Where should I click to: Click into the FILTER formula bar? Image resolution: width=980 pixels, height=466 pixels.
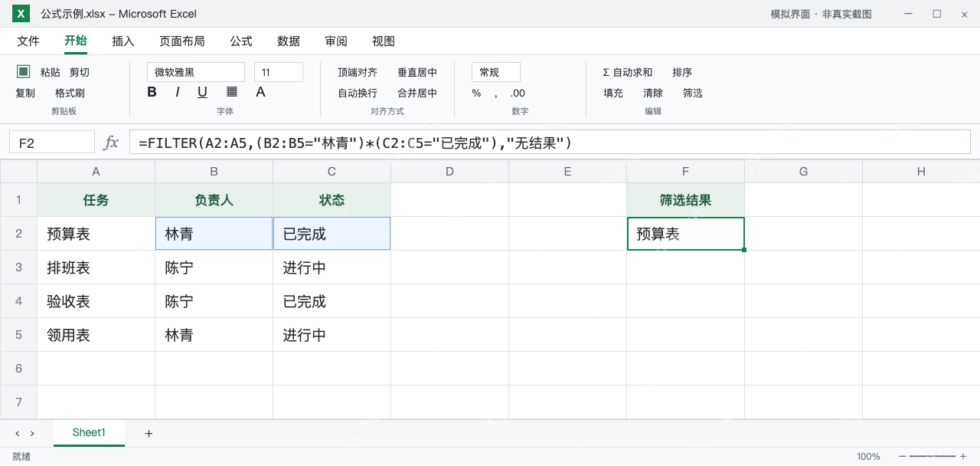coord(550,143)
